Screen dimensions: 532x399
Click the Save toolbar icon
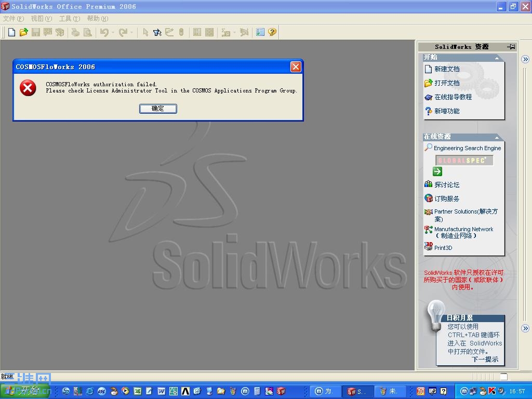click(x=36, y=32)
